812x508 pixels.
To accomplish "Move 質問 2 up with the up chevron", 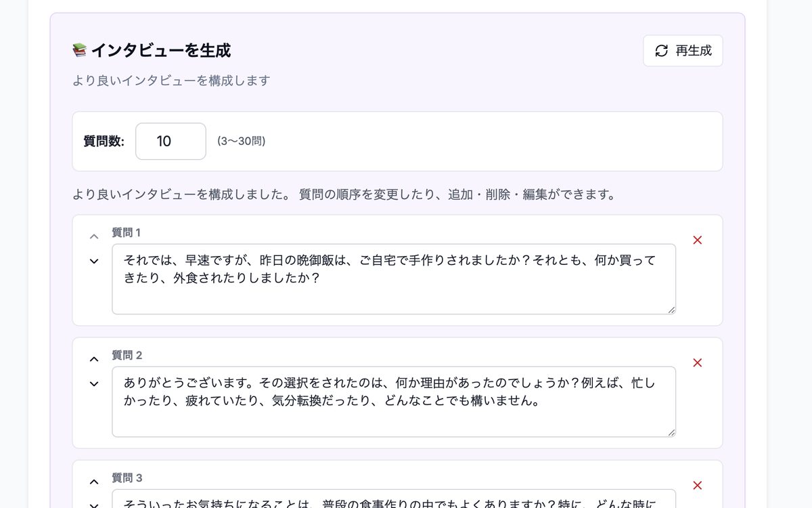I will (x=94, y=359).
